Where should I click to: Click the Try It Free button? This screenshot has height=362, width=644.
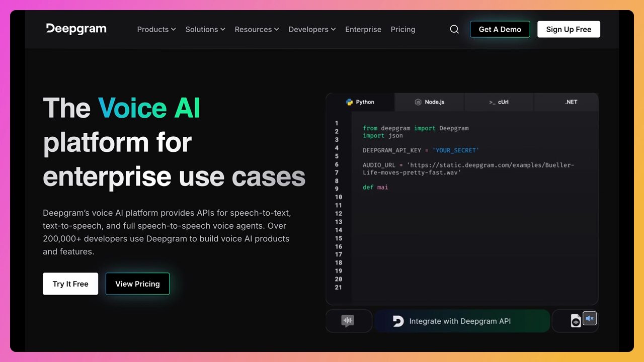pyautogui.click(x=70, y=284)
